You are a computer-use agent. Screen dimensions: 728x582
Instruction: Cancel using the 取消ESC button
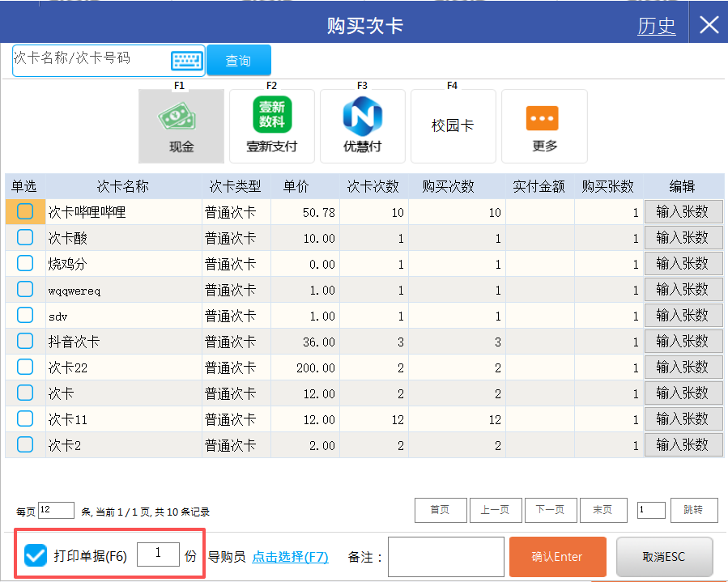664,557
